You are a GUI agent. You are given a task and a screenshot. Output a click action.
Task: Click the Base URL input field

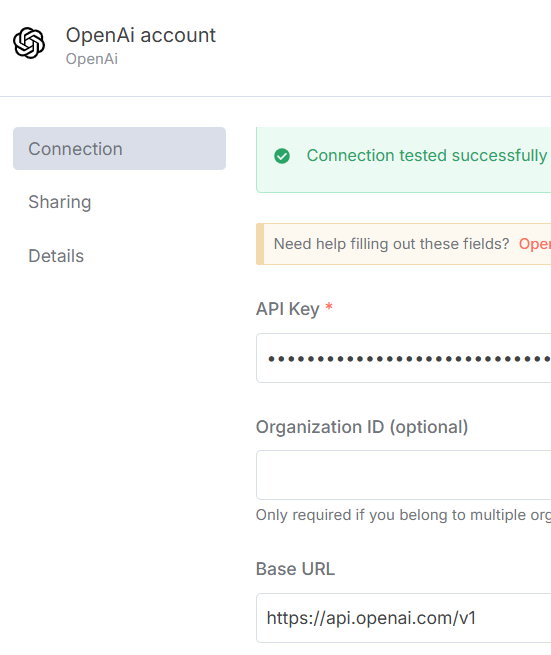[404, 618]
